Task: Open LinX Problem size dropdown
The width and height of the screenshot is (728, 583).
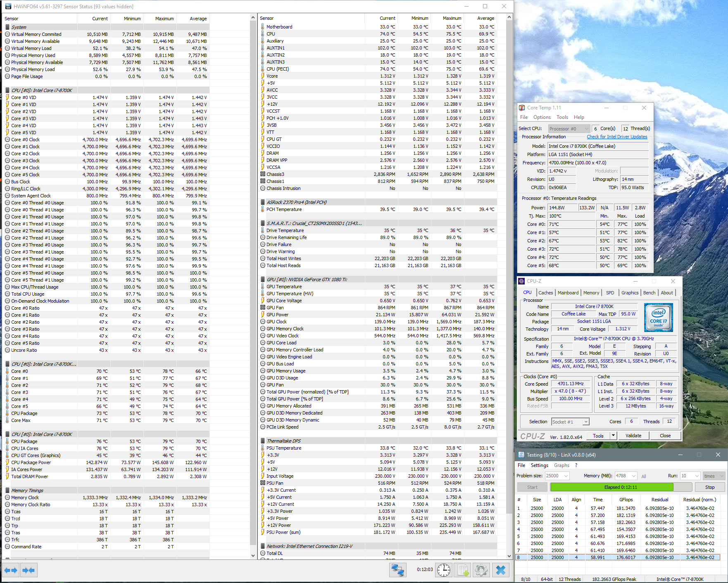Action: [x=557, y=476]
